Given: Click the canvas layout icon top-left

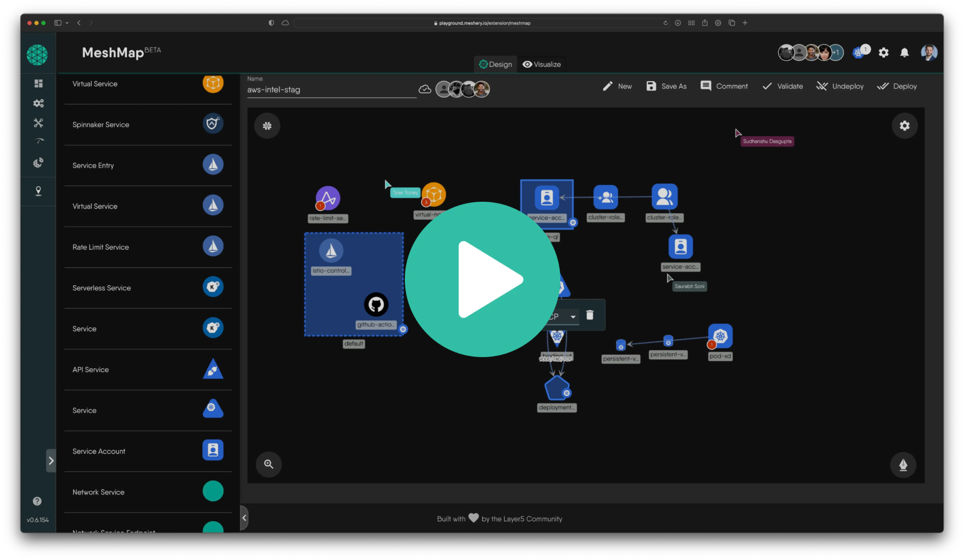Looking at the screenshot, I should point(267,126).
